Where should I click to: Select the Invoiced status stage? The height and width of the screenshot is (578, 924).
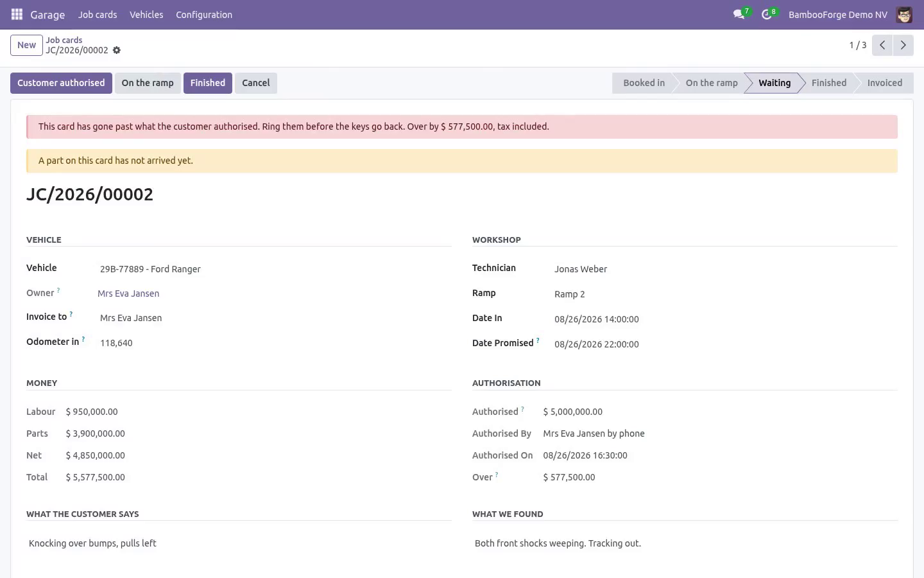[885, 83]
